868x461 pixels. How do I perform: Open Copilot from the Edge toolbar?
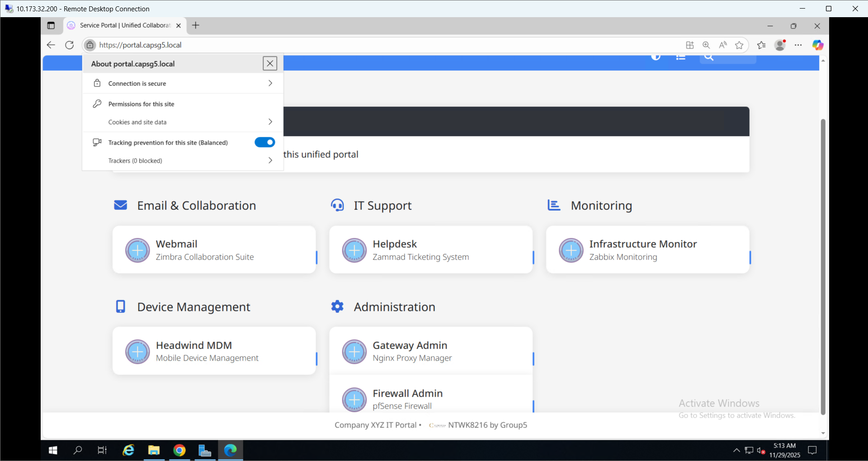818,45
